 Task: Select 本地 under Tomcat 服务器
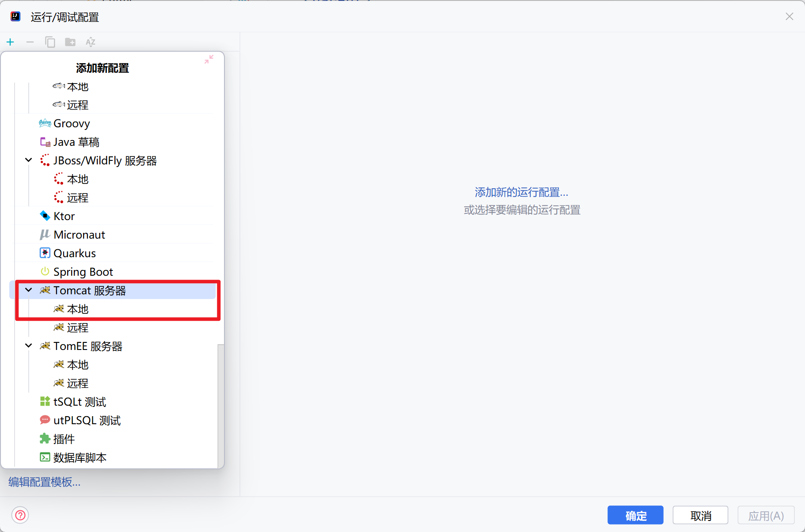click(x=78, y=309)
